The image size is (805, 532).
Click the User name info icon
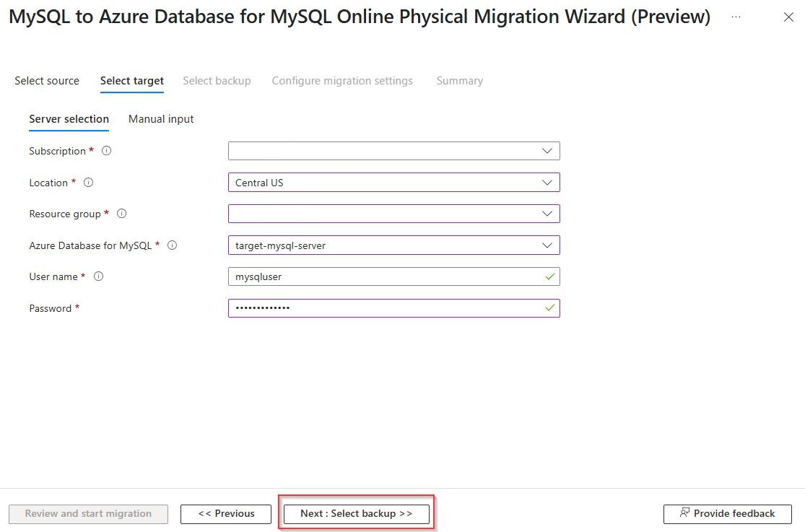pos(99,276)
